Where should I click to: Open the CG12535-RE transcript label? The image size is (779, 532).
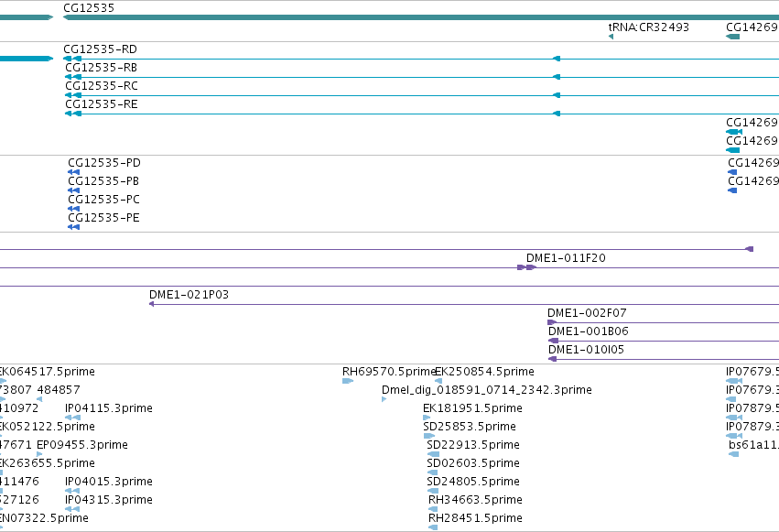click(102, 104)
